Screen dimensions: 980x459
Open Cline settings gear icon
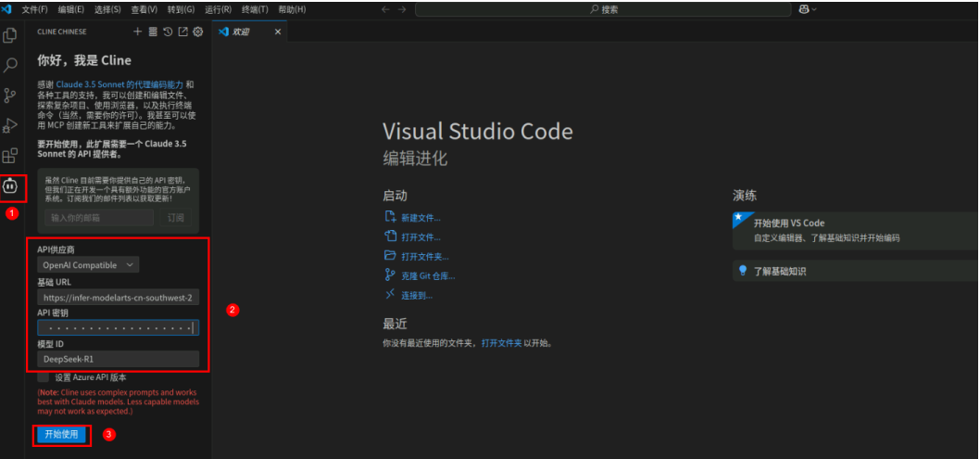[198, 32]
